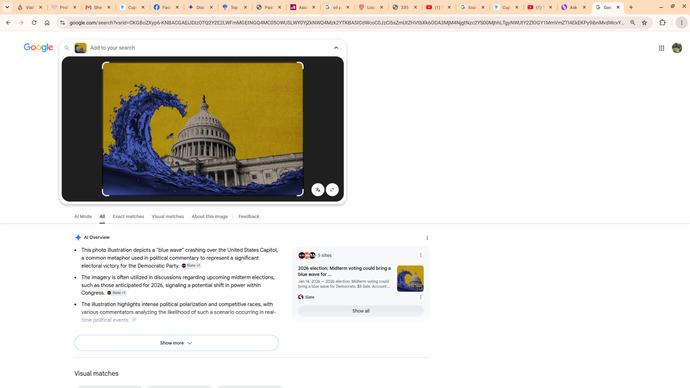
Task: Open the 2026 election Slate article link
Action: [344, 271]
